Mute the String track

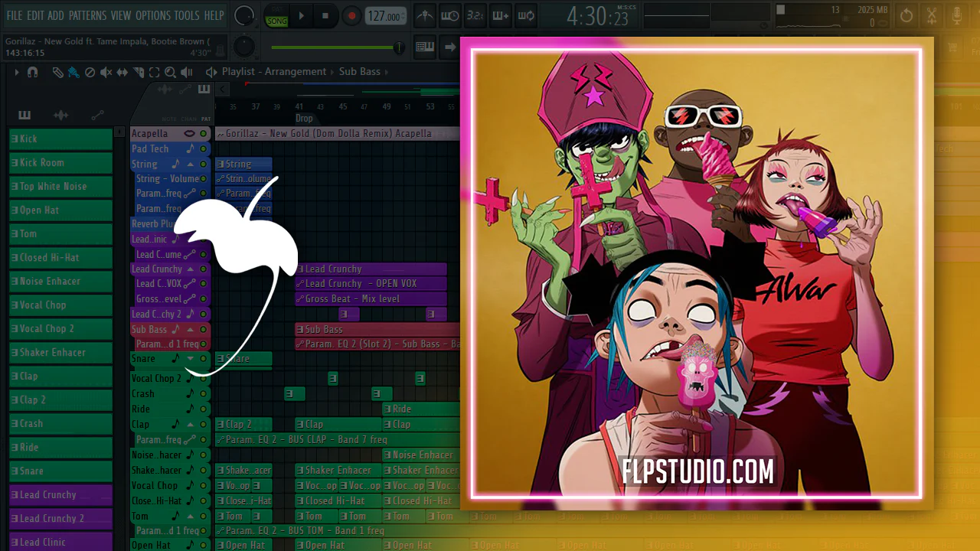[x=203, y=164]
